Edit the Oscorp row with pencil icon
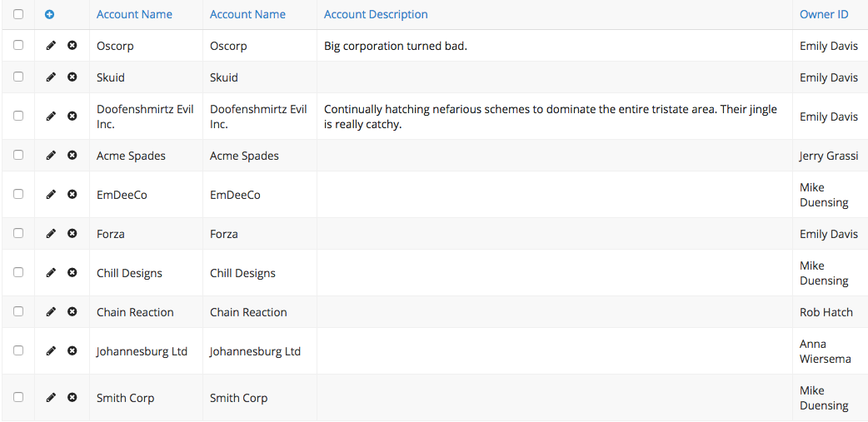The height and width of the screenshot is (422, 868). pyautogui.click(x=51, y=45)
